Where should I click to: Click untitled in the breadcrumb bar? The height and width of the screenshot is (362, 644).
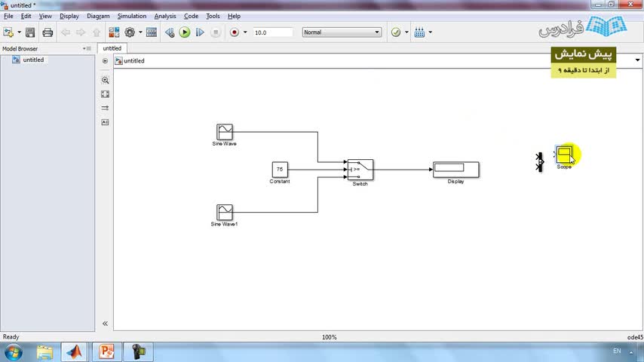[x=134, y=61]
